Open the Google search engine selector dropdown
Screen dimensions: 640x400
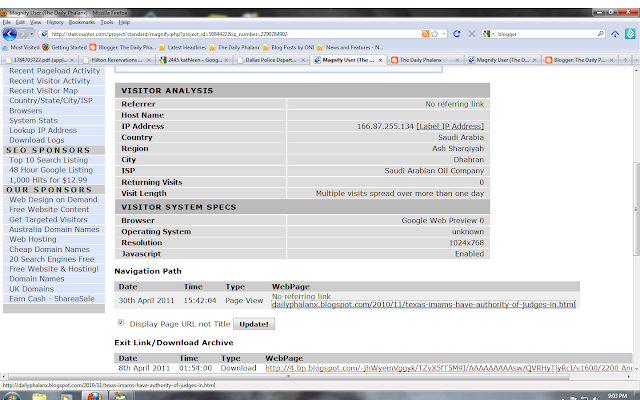[x=489, y=34]
